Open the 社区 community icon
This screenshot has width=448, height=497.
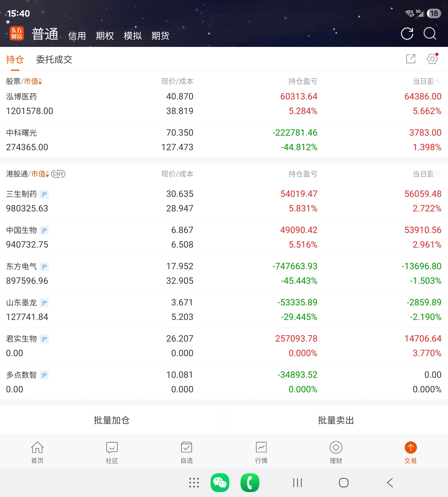click(x=112, y=452)
